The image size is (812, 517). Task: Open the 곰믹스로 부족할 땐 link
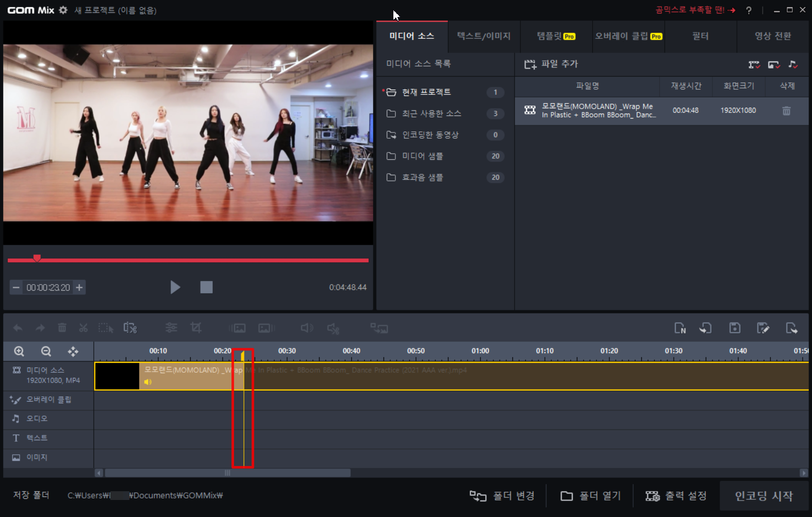click(695, 10)
